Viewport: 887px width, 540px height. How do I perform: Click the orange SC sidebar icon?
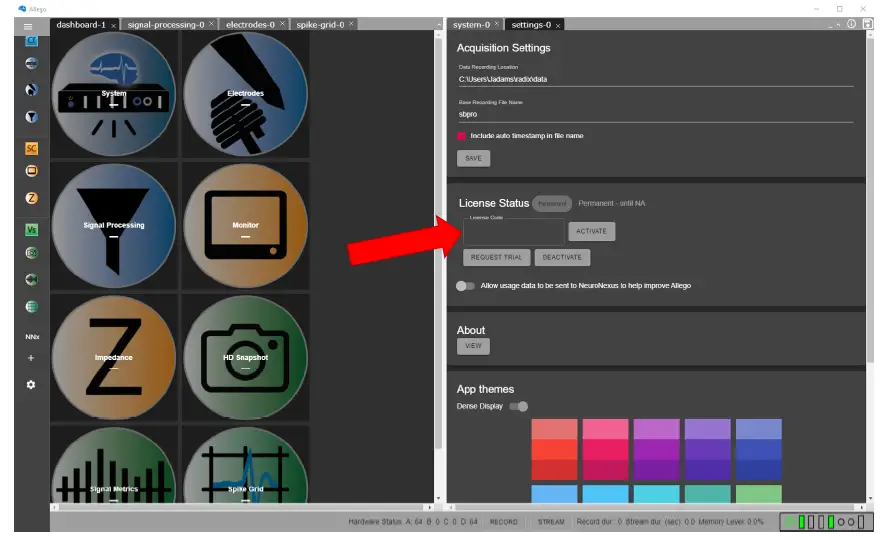[32, 148]
